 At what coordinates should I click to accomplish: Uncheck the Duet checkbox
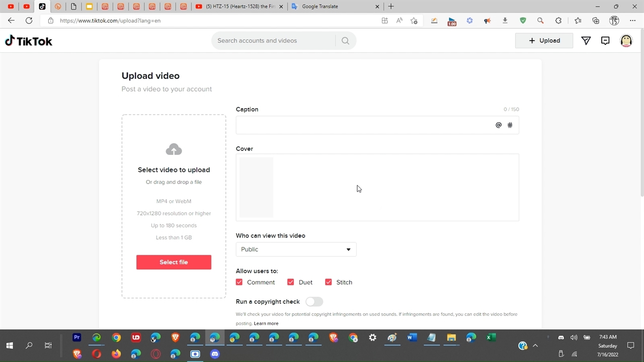(290, 282)
